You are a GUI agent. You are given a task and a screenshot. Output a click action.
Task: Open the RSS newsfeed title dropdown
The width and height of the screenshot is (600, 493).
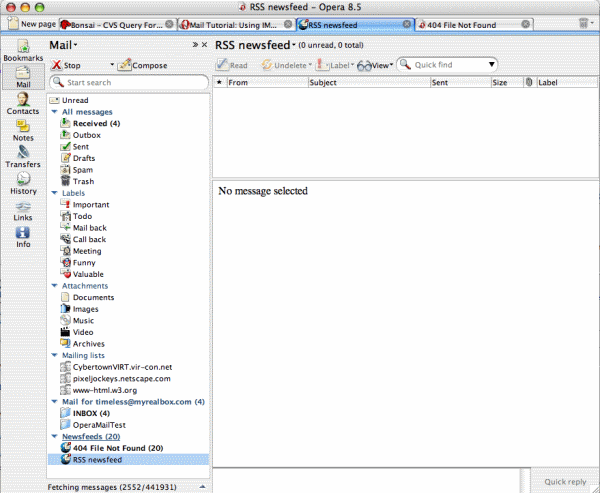tap(294, 45)
